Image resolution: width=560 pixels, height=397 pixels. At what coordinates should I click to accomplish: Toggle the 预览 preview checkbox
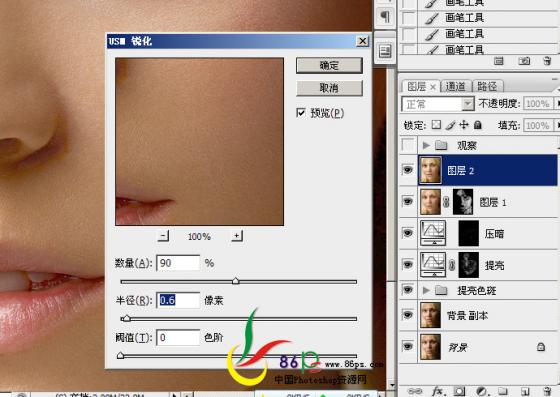point(301,113)
